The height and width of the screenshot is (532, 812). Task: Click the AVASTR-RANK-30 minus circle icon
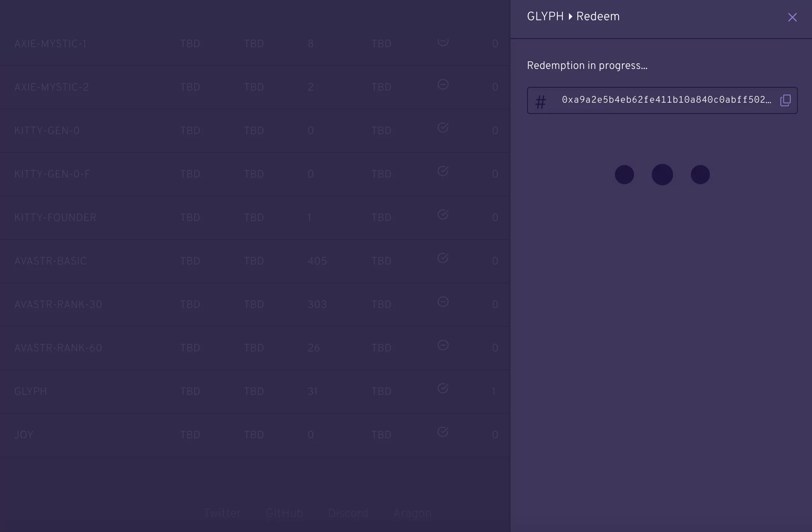coord(443,302)
